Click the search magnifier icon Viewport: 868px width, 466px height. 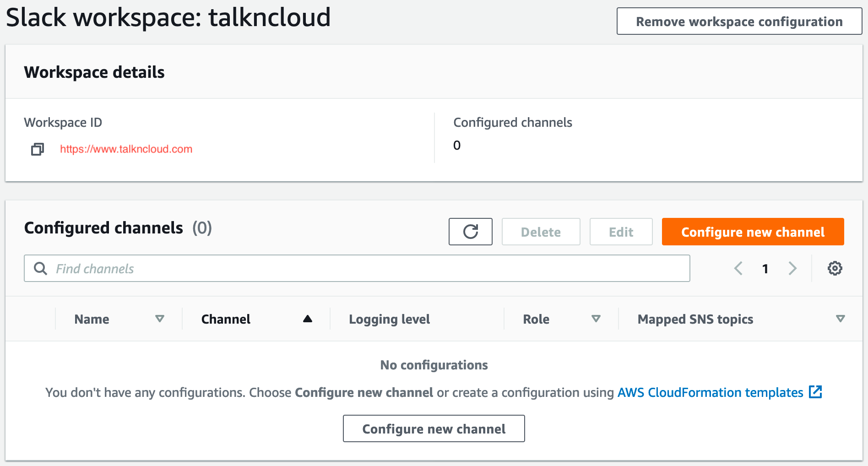point(41,268)
